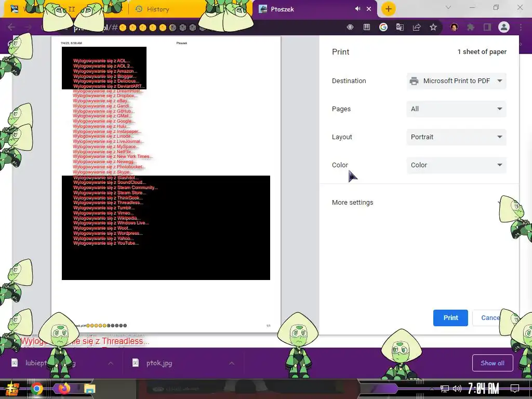532x399 pixels.
Task: Go back with the back arrow
Action: (x=11, y=27)
